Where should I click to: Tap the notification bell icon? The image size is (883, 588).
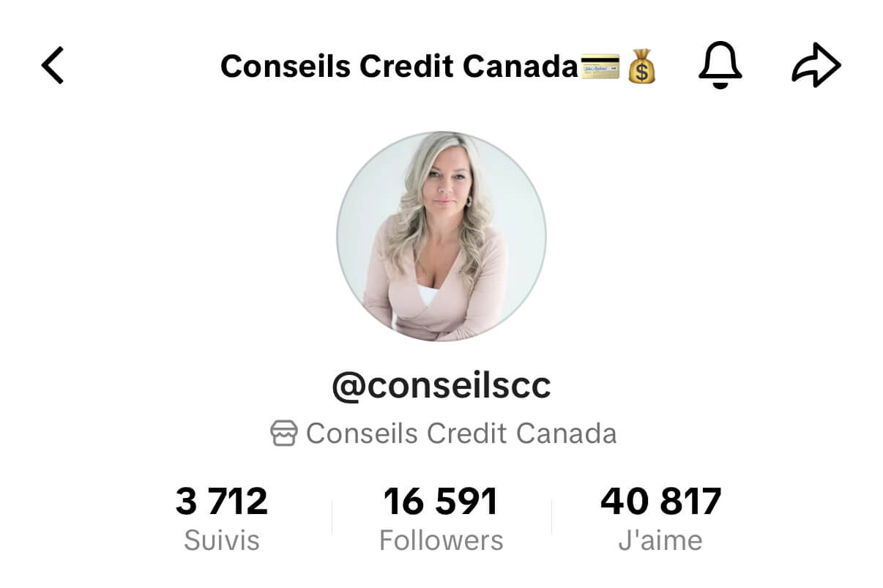(720, 66)
